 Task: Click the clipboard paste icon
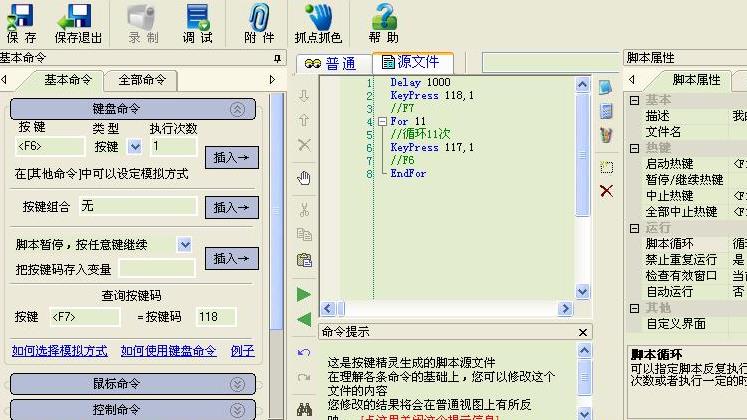coord(304,260)
